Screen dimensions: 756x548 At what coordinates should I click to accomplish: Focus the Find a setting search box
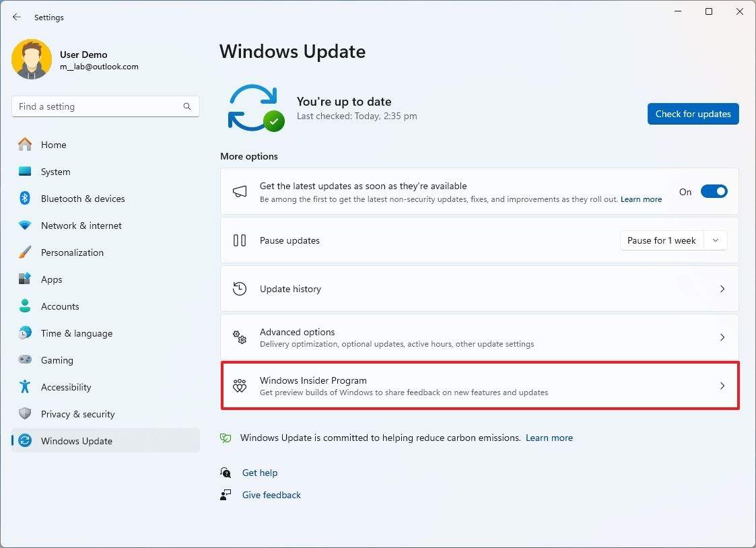[106, 106]
